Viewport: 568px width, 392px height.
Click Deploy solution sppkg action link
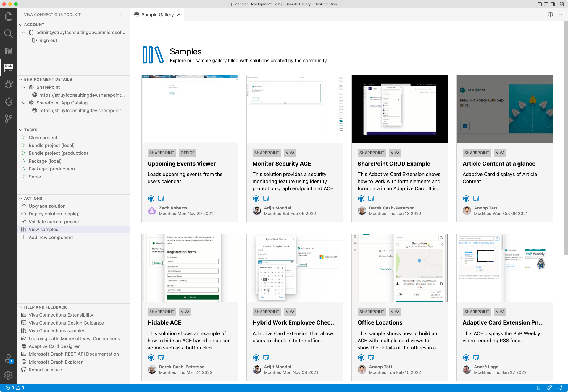point(54,213)
